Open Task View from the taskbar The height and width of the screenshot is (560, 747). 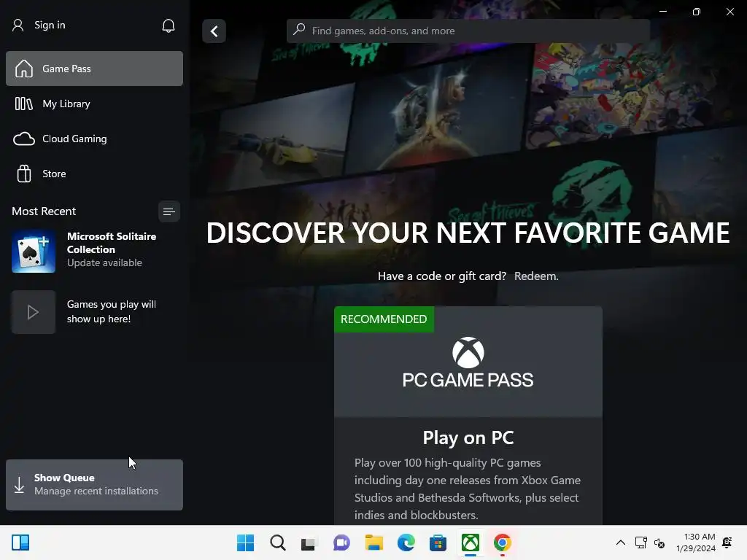pyautogui.click(x=309, y=543)
